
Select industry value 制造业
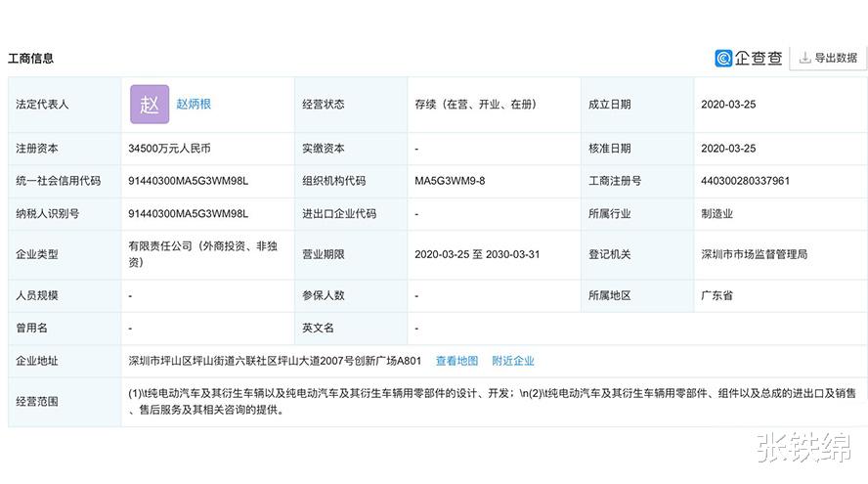coord(716,214)
